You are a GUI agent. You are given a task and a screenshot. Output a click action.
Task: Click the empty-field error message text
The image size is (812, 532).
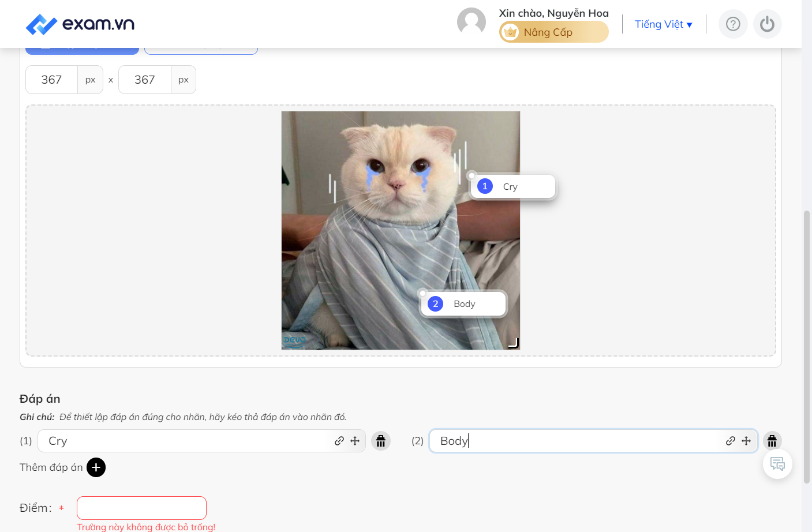point(146,527)
